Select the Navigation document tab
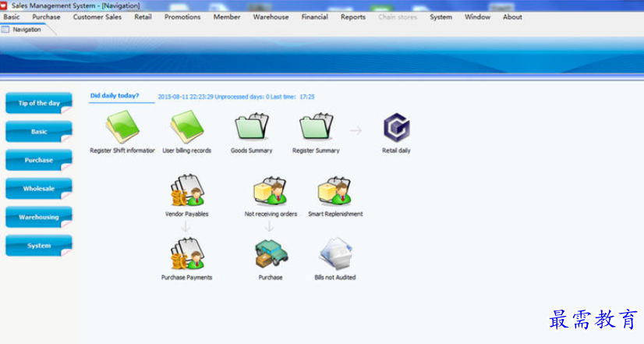The height and width of the screenshot is (344, 644). [27, 30]
